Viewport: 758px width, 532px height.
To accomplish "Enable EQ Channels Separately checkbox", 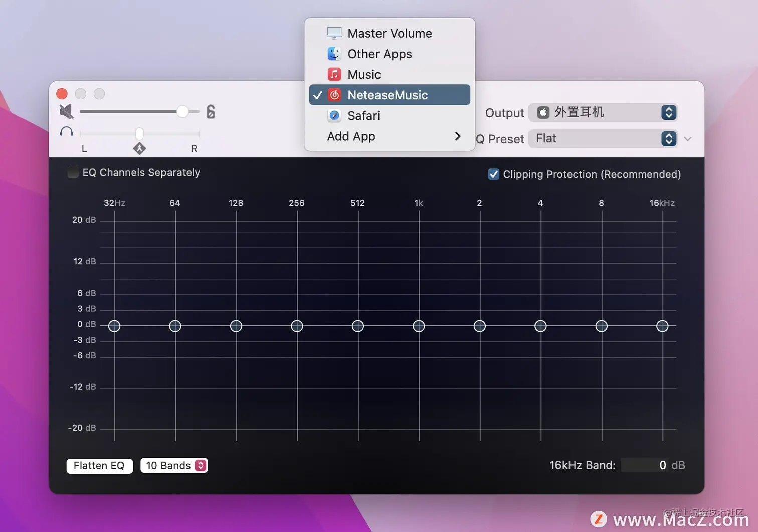I will 73,172.
